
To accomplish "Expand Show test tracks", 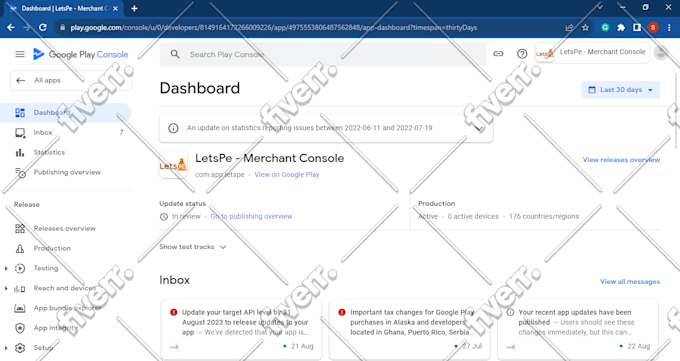I will click(193, 247).
